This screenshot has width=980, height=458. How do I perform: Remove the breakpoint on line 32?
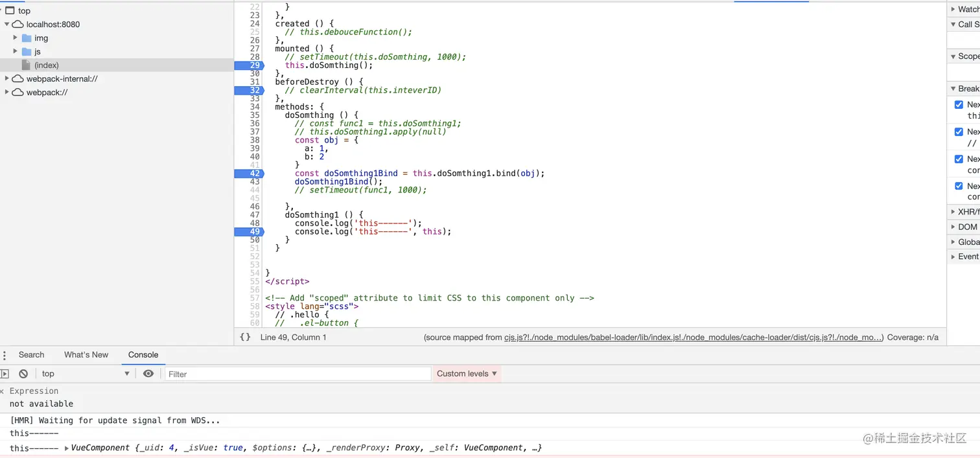point(250,90)
